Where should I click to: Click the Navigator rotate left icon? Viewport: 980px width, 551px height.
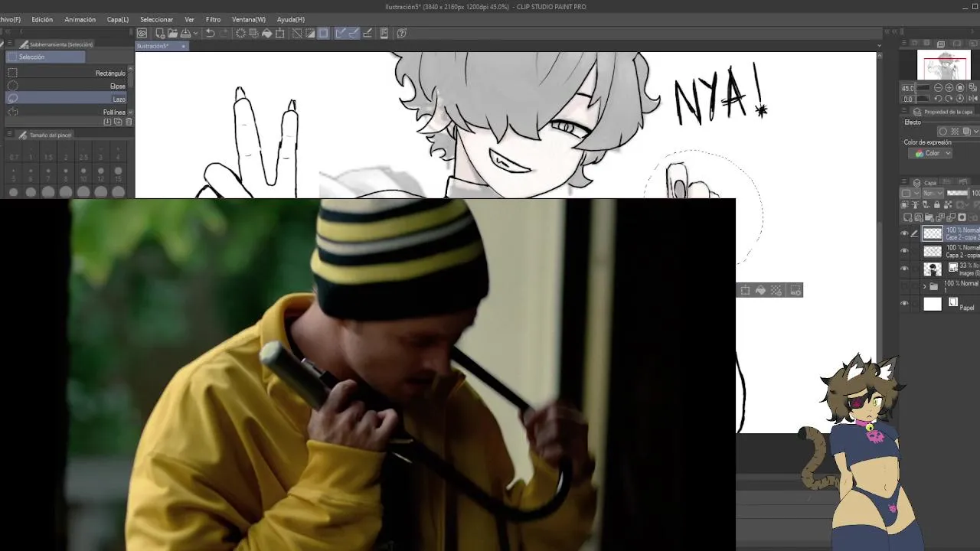938,99
